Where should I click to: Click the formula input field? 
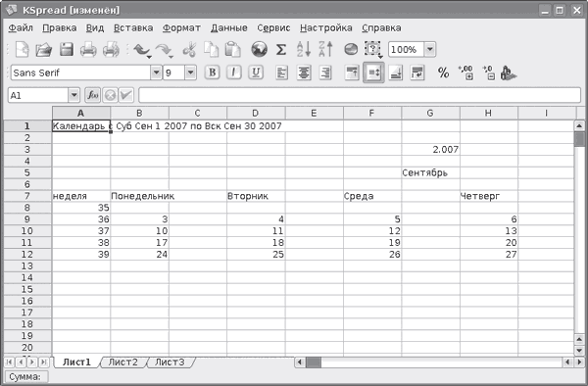click(360, 96)
